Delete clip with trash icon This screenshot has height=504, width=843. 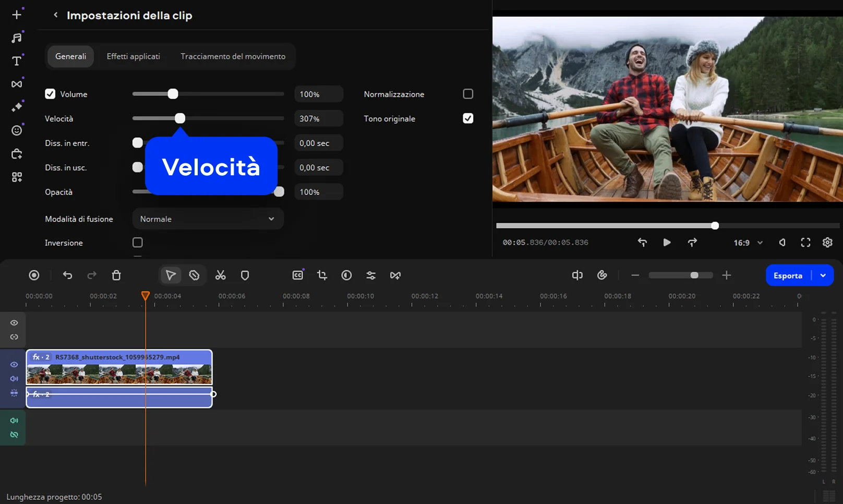[x=116, y=275]
